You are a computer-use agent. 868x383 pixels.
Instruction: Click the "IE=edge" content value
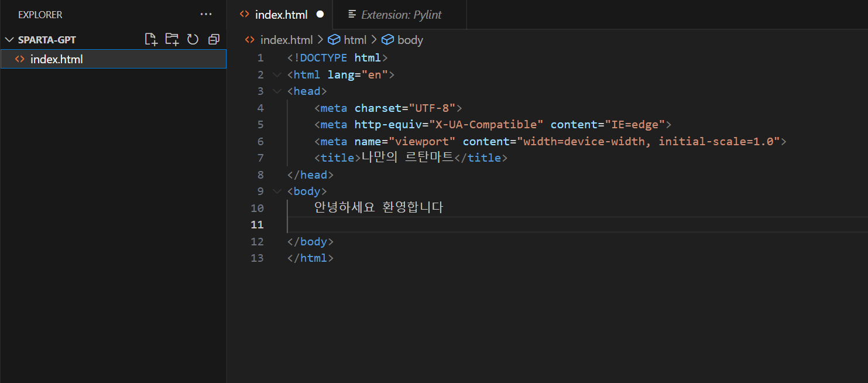(634, 125)
